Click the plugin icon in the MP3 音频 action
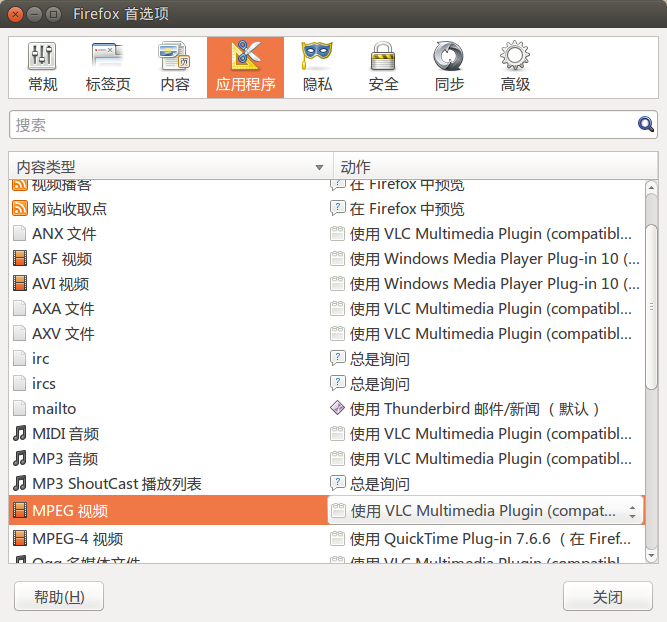 click(337, 459)
